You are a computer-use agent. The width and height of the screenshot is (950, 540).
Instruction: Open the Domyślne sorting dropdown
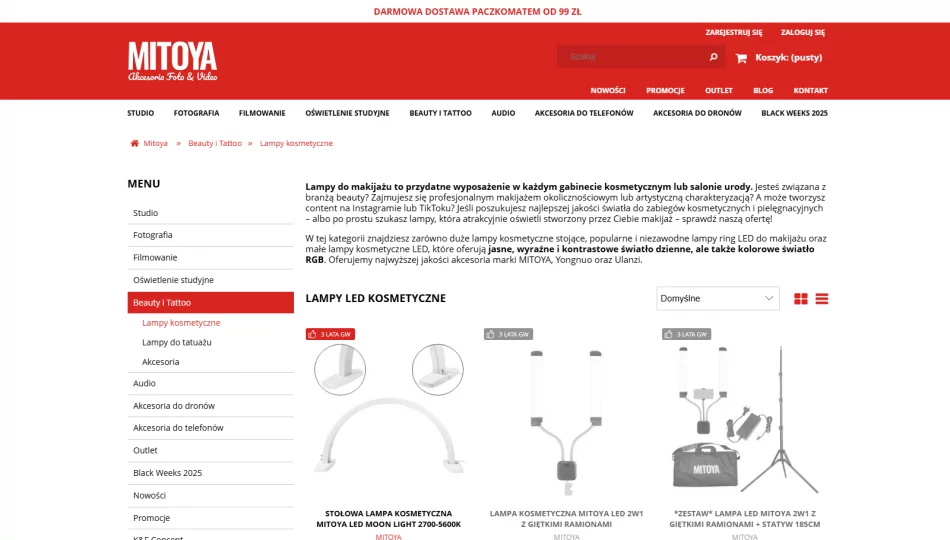point(717,298)
